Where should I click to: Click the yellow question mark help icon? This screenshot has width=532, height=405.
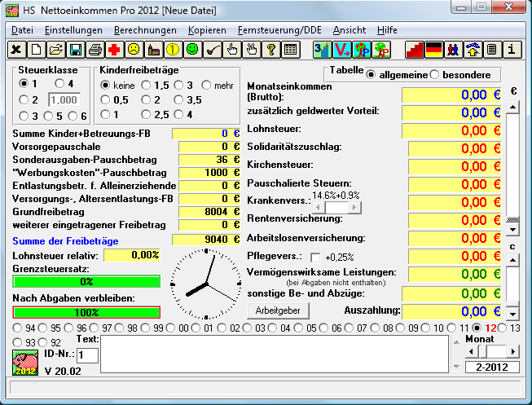pos(271,50)
